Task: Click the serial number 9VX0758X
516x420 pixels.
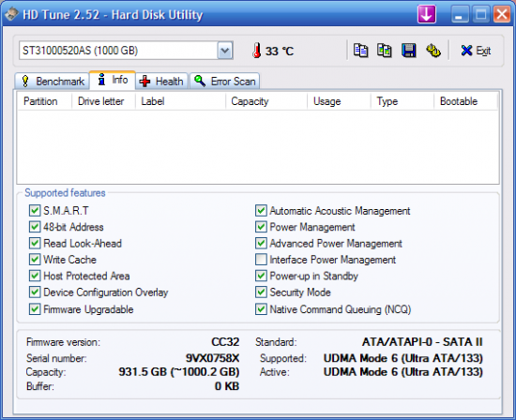Action: coord(213,358)
